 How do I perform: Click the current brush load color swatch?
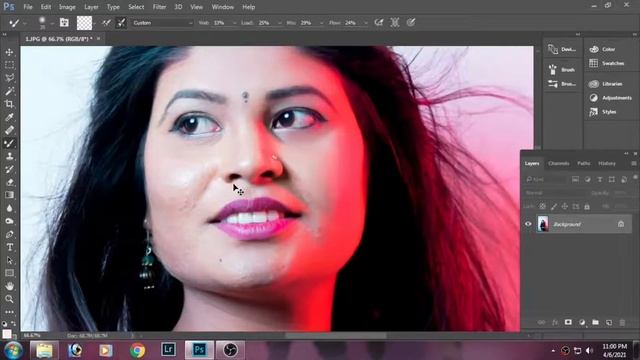84,23
